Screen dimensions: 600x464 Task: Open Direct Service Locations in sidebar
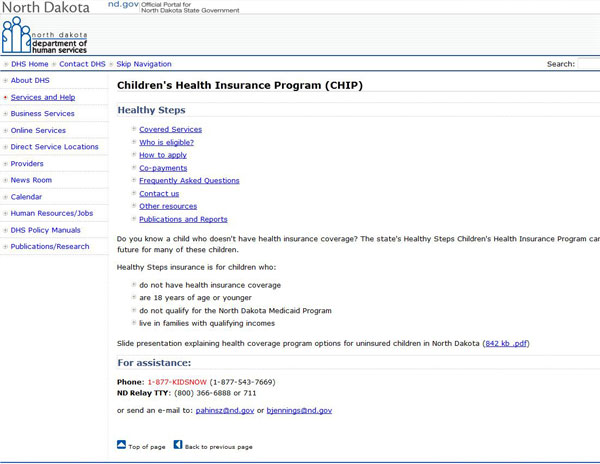(54, 147)
